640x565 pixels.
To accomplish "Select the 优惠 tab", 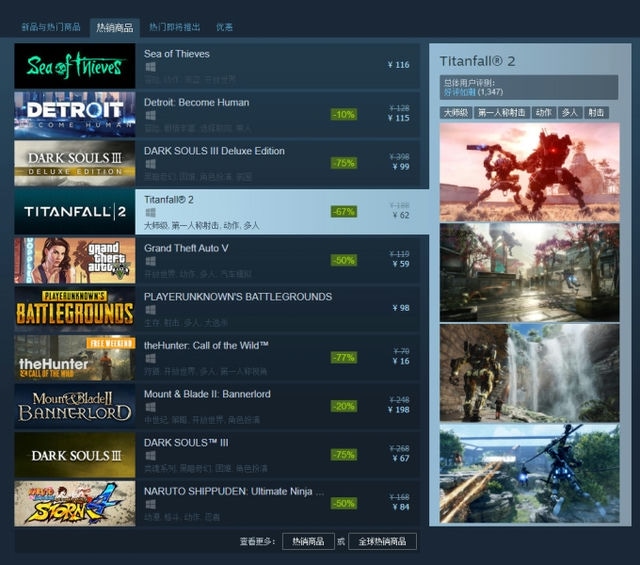I will (x=225, y=27).
